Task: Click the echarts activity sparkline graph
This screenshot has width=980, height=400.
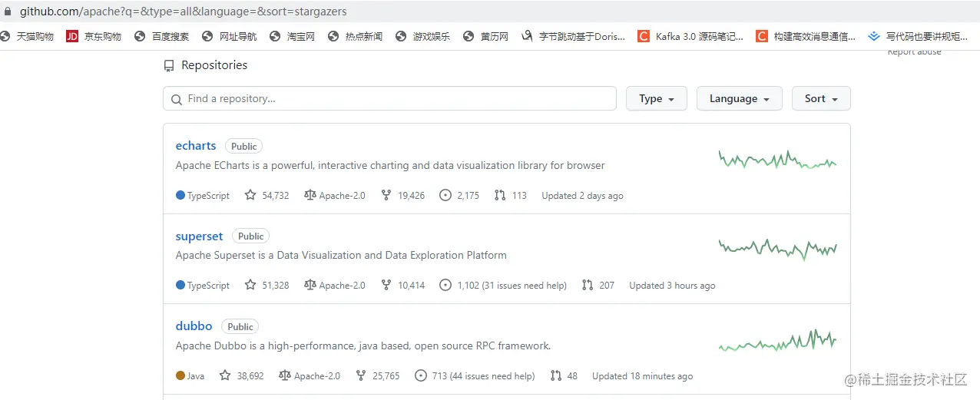Action: [777, 160]
